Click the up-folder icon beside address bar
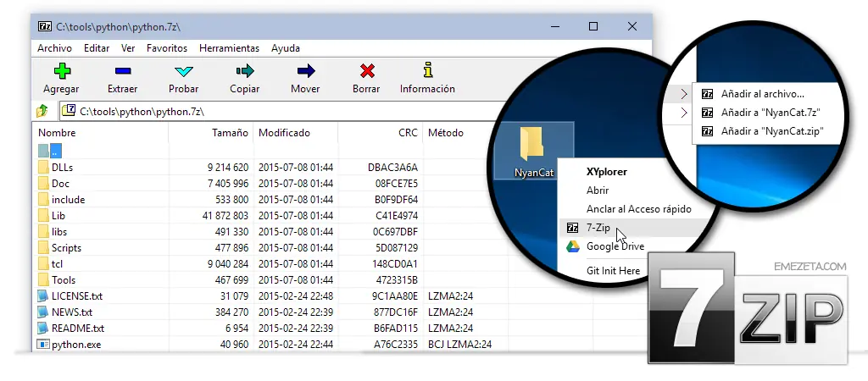 pos(42,111)
